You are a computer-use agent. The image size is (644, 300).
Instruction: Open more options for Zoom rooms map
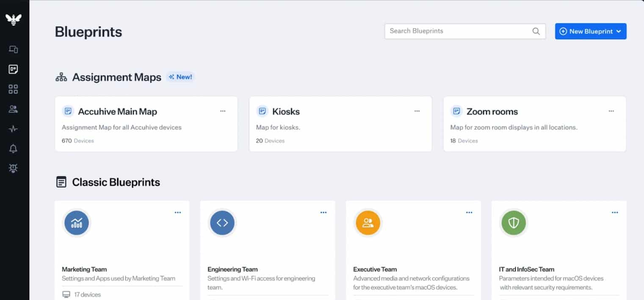tap(611, 111)
